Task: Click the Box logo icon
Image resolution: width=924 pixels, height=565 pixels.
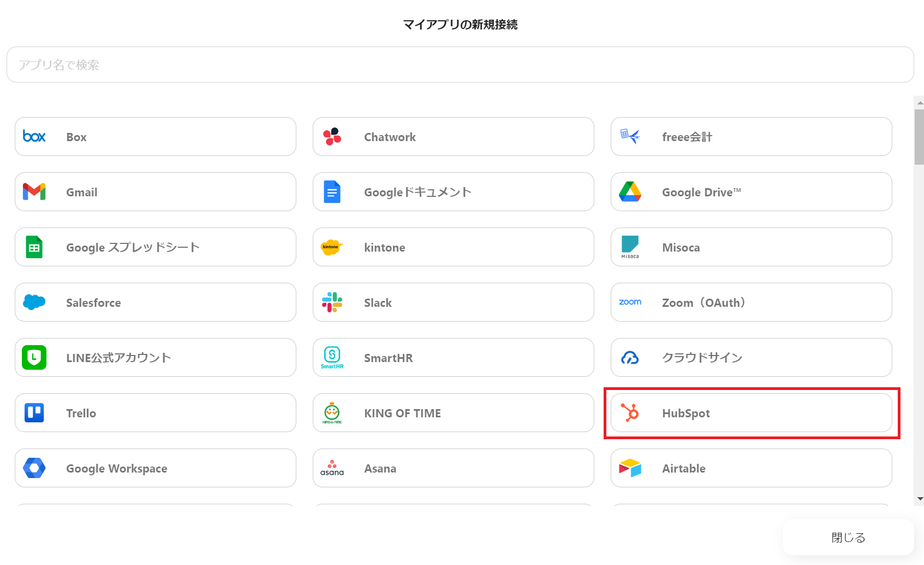Action: pyautogui.click(x=34, y=137)
